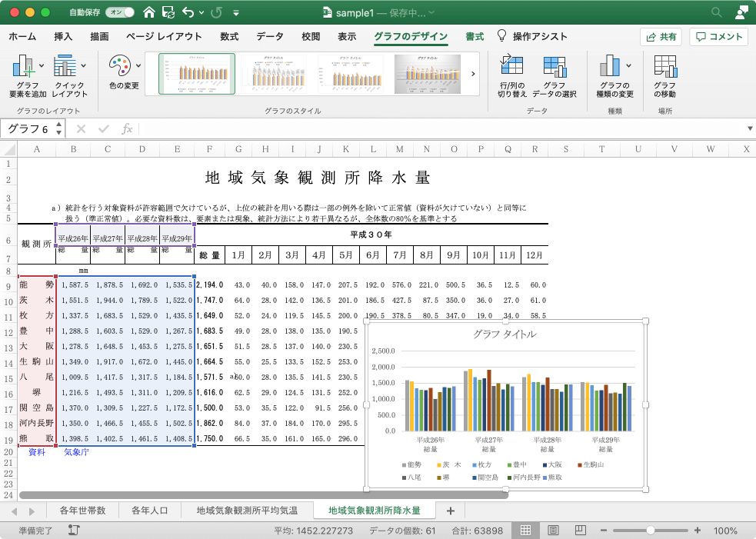
Task: Click the chart title グラフ タイトル
Action: pyautogui.click(x=505, y=334)
